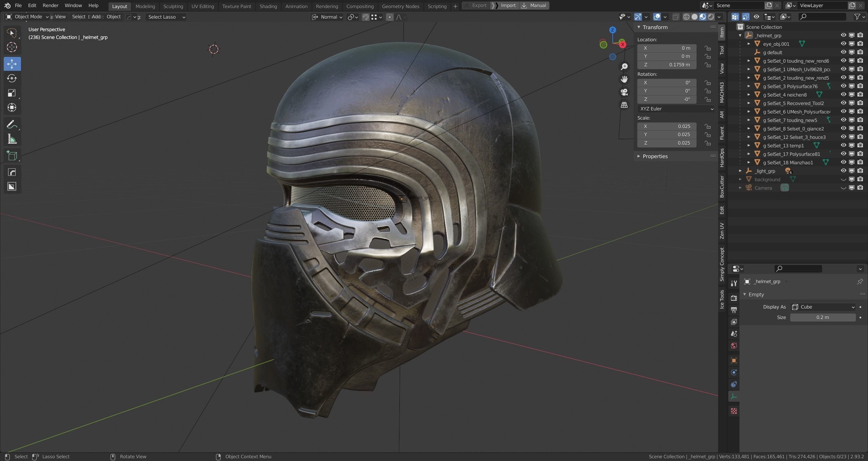The image size is (868, 461).
Task: Open the XYZ Euler rotation mode dropdown
Action: click(x=676, y=109)
